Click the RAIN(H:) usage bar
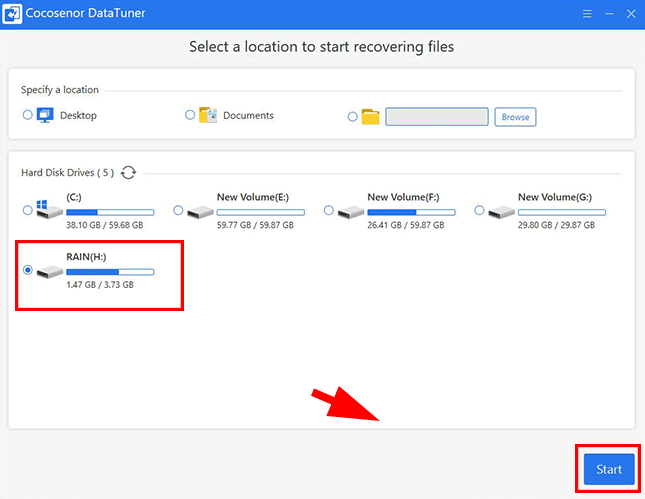 click(110, 272)
